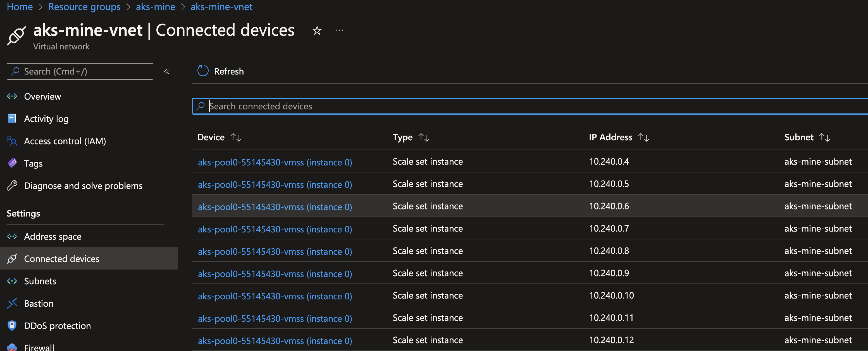
Task: Sort by Subnet column arrows
Action: 824,137
